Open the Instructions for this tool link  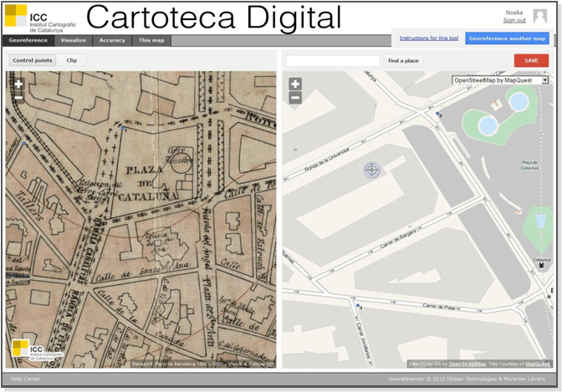coord(428,38)
